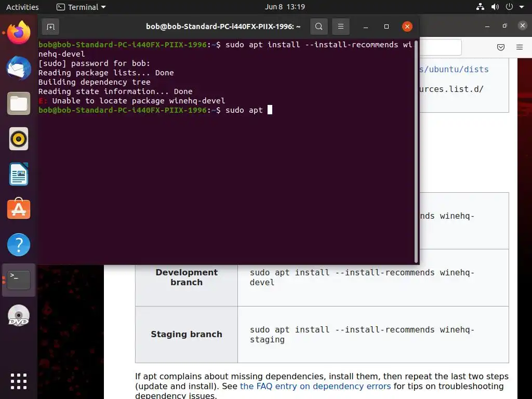This screenshot has width=532, height=399.
Task: Restore the Firefox window size
Action: (x=505, y=26)
